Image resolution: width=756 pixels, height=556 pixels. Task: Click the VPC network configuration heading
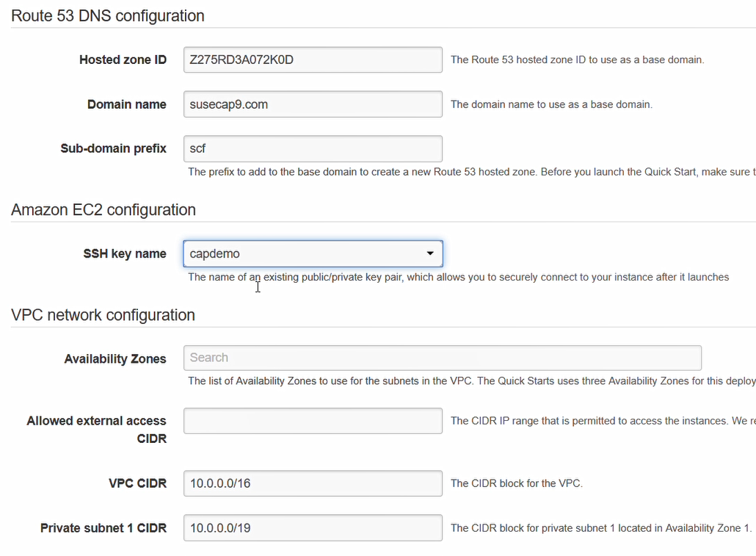[102, 314]
